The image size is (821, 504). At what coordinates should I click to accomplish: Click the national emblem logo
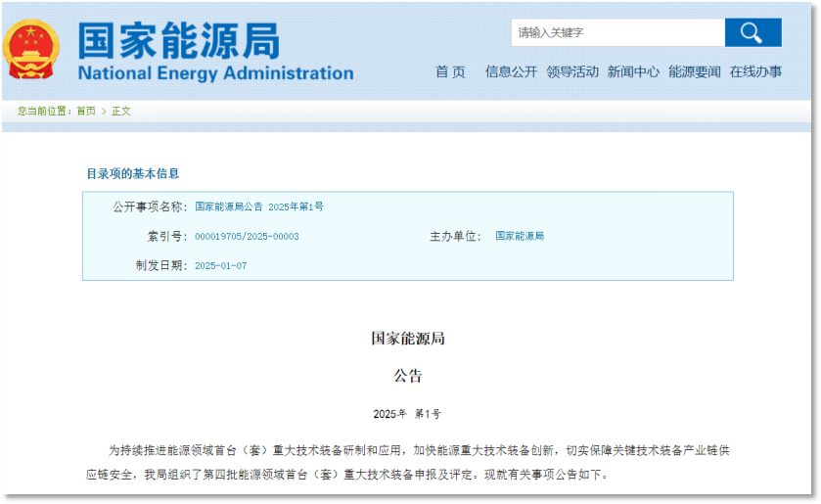pos(32,49)
